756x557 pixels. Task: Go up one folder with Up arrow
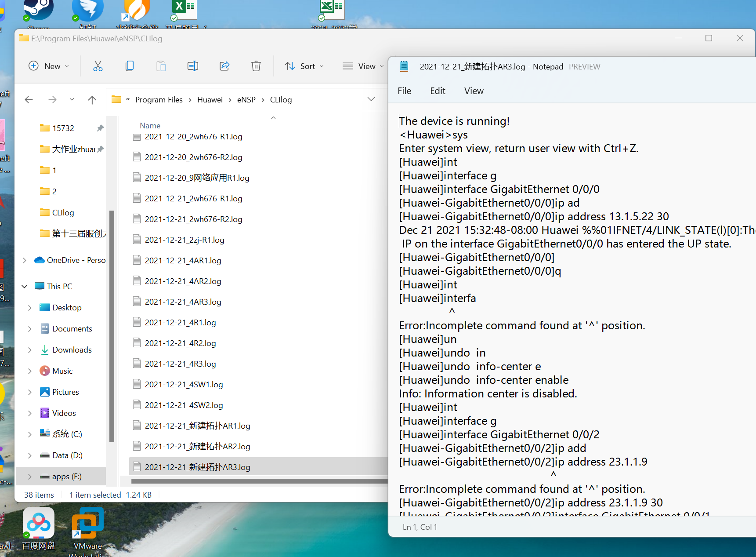pos(92,100)
